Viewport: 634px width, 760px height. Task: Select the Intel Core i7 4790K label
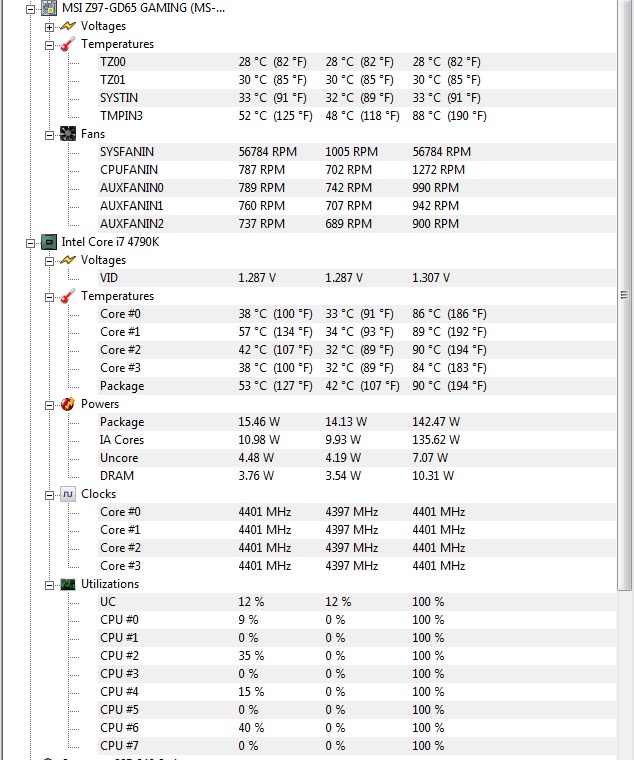[110, 242]
